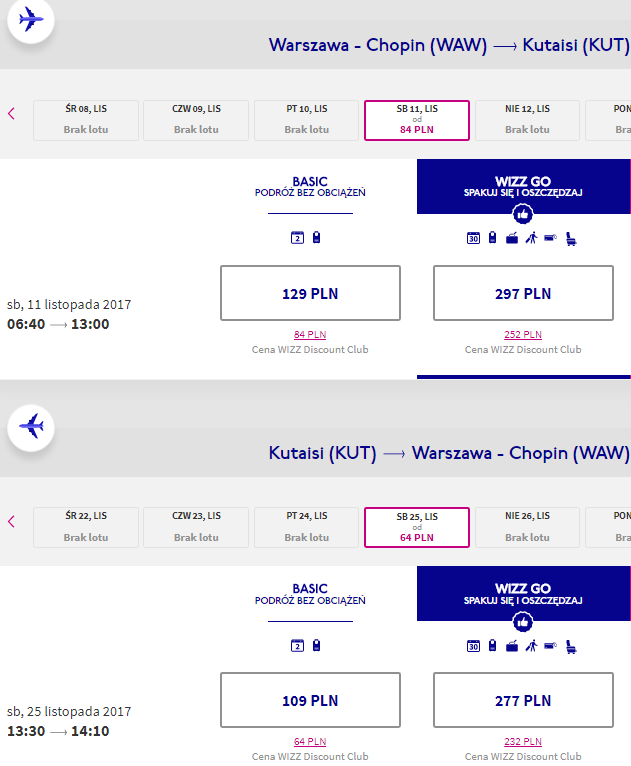
Task: Click the return BASIC cabin bag icon
Action: [x=316, y=646]
